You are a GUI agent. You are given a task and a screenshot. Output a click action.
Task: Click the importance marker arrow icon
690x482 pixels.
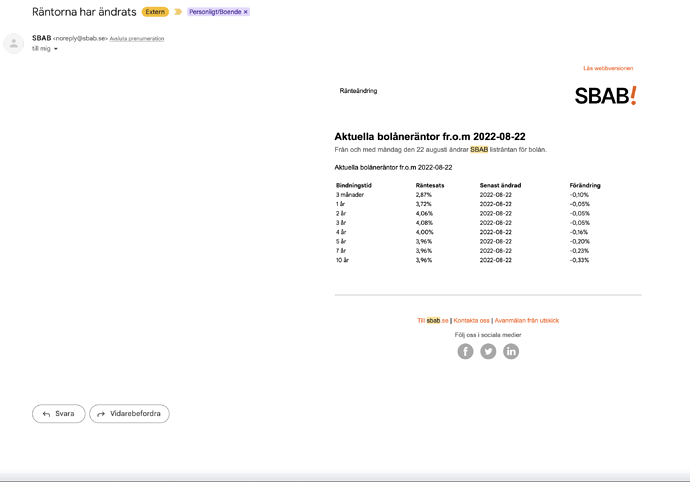pyautogui.click(x=178, y=12)
